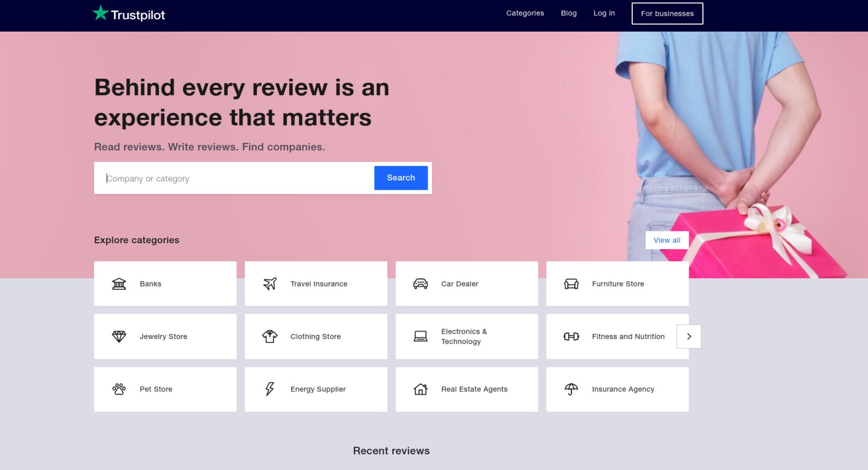The image size is (868, 470).
Task: Open Clothing Store category label
Action: pyautogui.click(x=316, y=337)
